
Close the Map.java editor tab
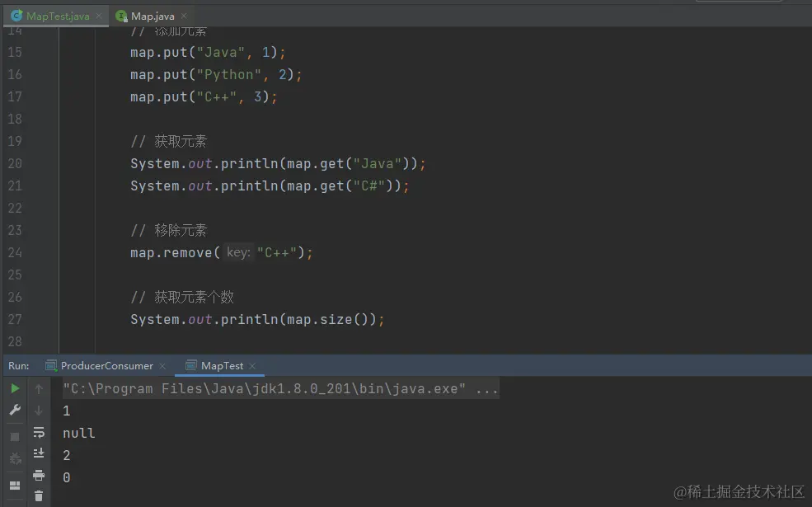pyautogui.click(x=184, y=16)
